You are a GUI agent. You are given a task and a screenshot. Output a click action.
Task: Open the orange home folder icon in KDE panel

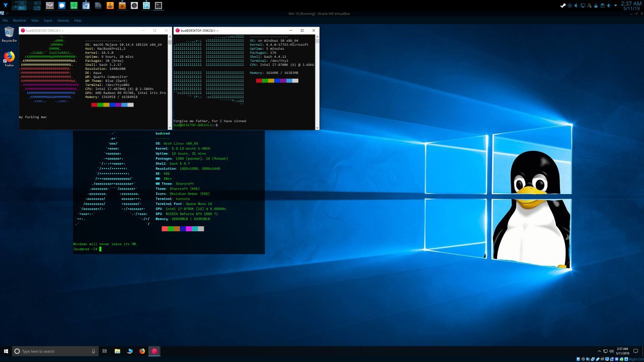(122, 6)
